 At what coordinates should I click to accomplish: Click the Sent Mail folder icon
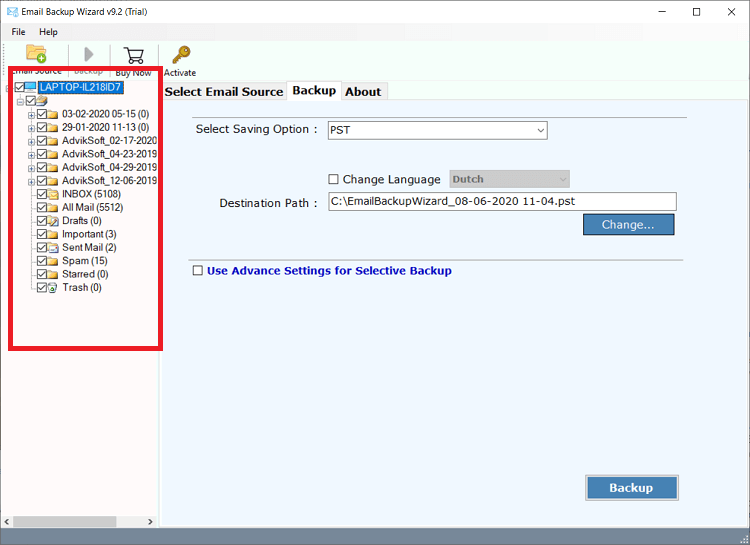click(53, 248)
